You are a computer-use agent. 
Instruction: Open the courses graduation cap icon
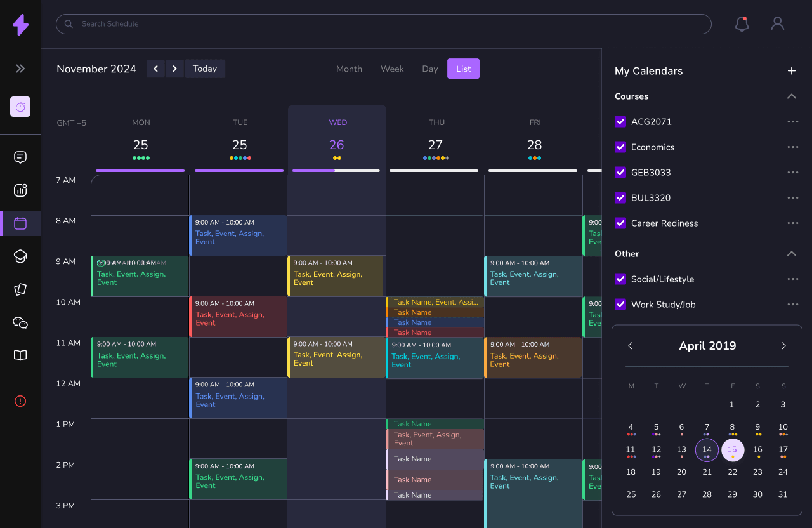pos(20,256)
